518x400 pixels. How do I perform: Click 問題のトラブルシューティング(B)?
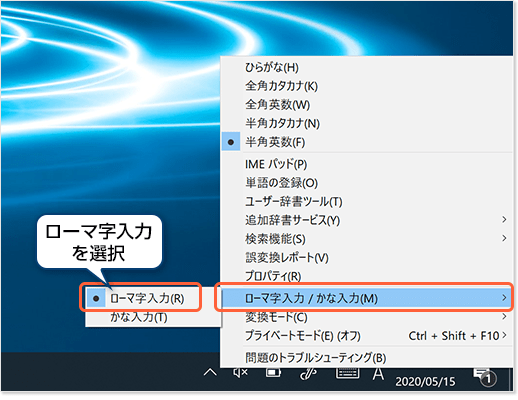coord(367,358)
